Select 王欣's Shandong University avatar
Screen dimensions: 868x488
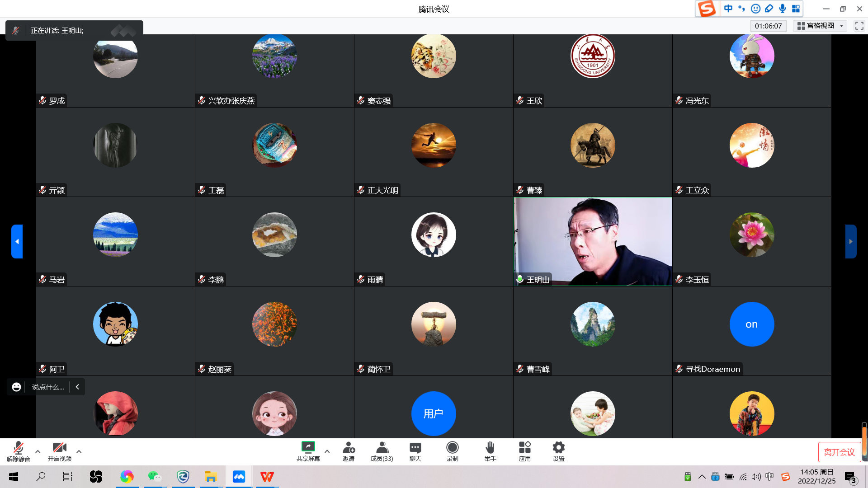593,56
